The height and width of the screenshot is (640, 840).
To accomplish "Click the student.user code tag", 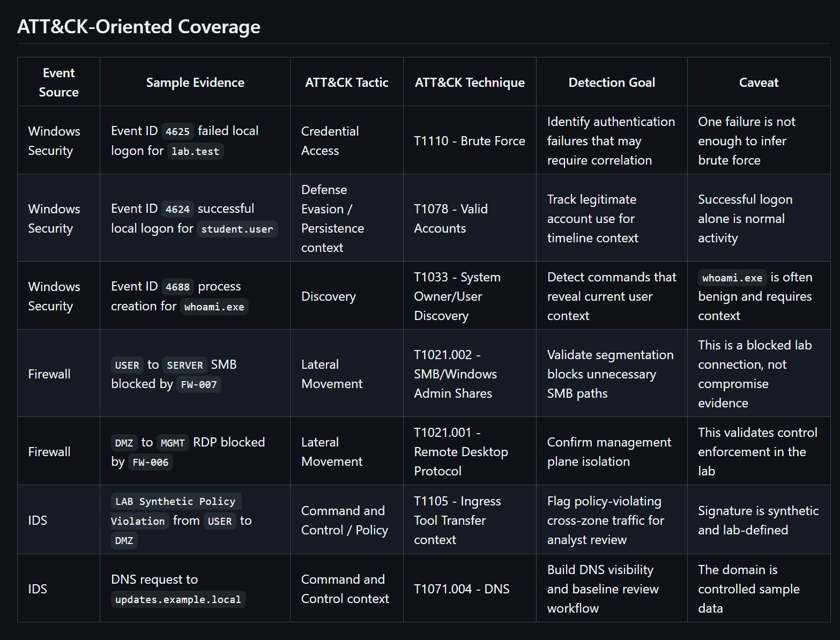I will pyautogui.click(x=237, y=229).
